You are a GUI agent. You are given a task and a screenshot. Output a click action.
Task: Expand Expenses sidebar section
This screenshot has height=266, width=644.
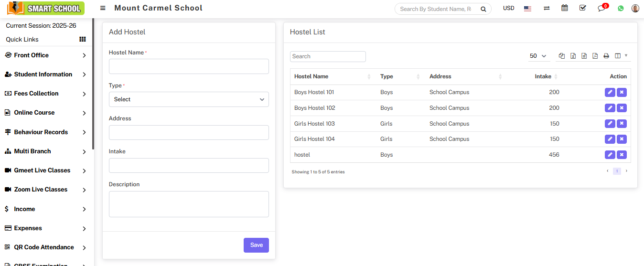click(x=45, y=228)
